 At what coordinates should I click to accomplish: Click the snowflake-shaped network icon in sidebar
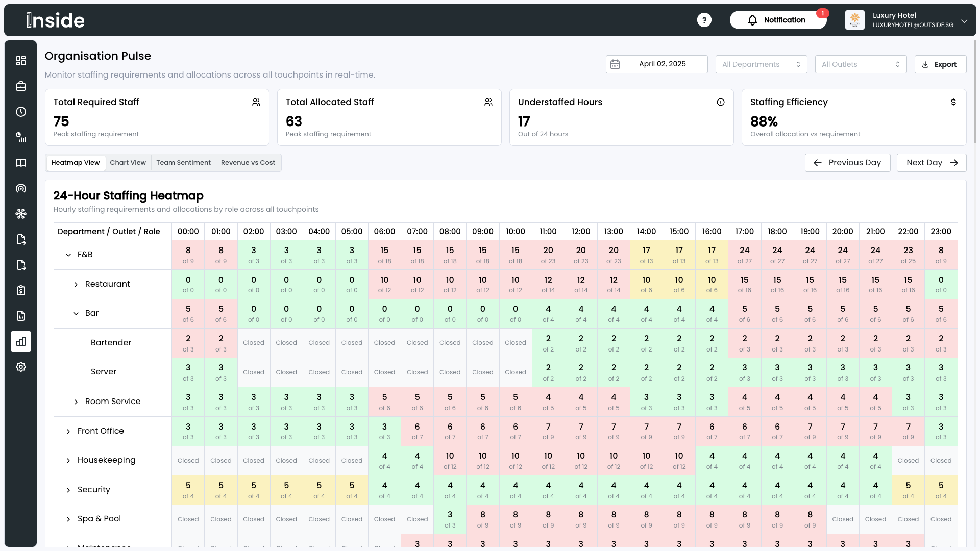[x=21, y=214]
